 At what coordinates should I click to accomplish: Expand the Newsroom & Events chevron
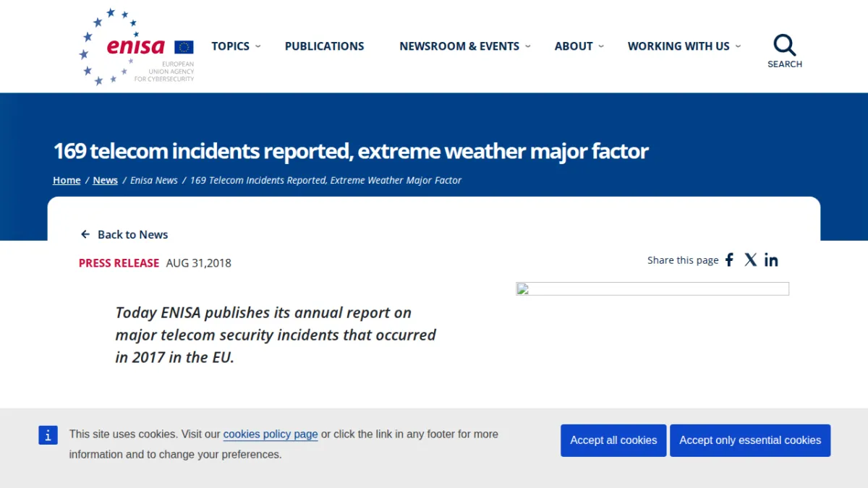tap(528, 46)
